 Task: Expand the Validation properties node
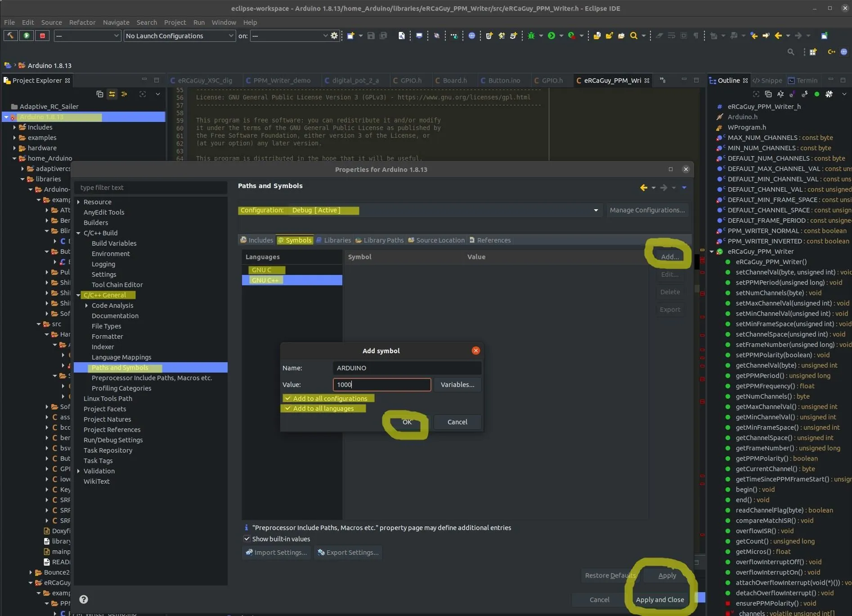(78, 471)
